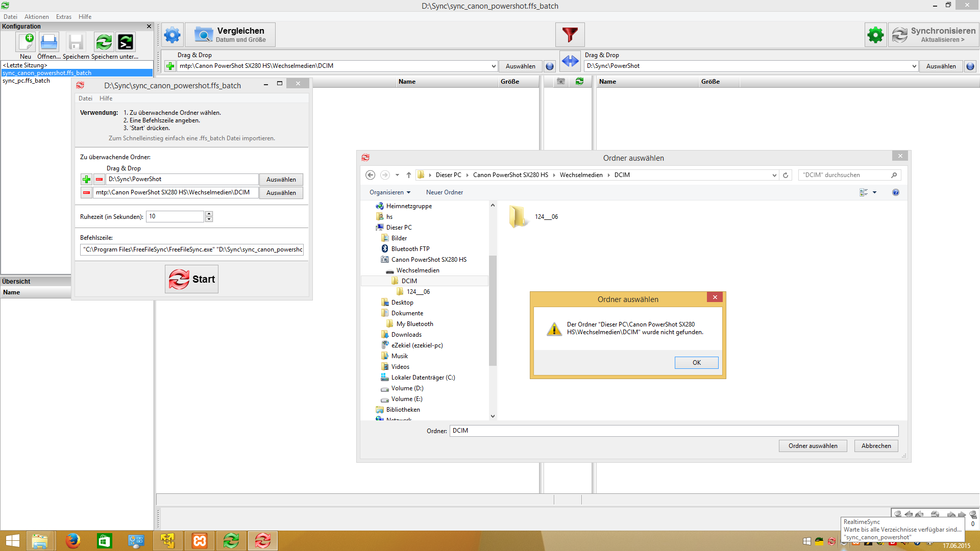The width and height of the screenshot is (980, 551).
Task: Open Windows Store from taskbar
Action: 105,541
